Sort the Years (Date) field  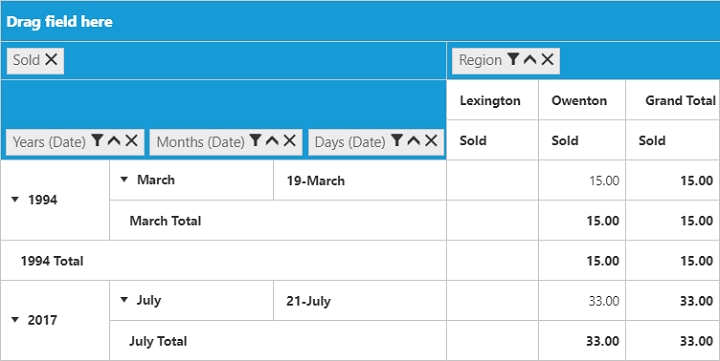click(x=114, y=141)
